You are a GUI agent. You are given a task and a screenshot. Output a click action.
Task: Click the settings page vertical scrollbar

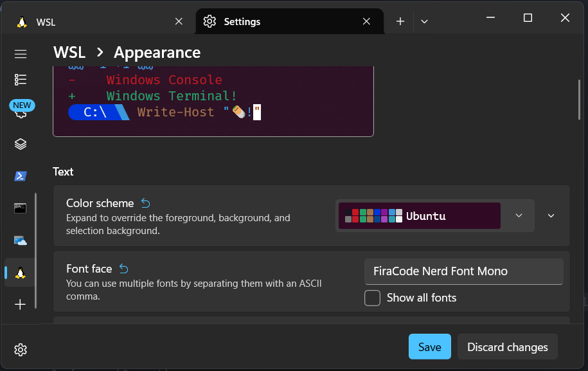tap(580, 100)
